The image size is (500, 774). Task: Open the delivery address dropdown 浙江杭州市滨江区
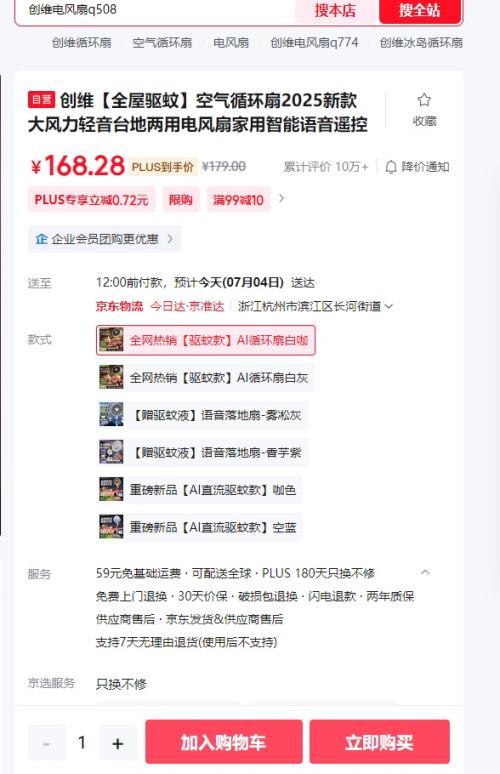point(315,306)
